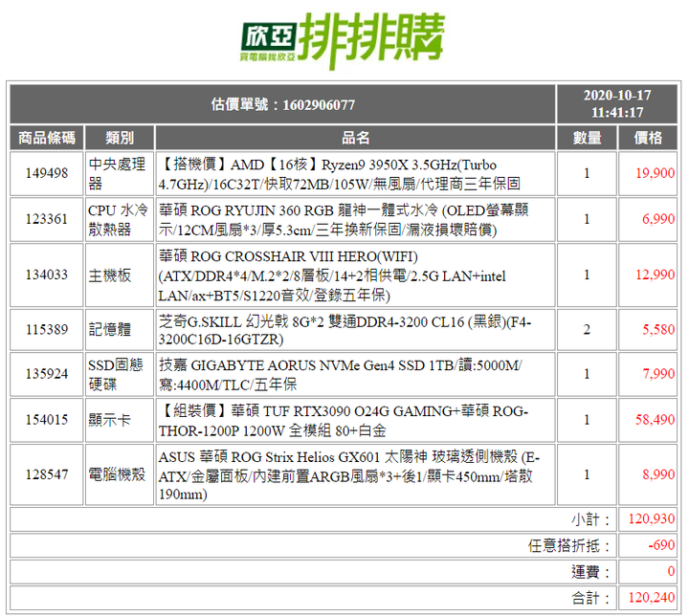Click the discount amount -690
Viewport: 689px width, 616px height.
pos(662,545)
